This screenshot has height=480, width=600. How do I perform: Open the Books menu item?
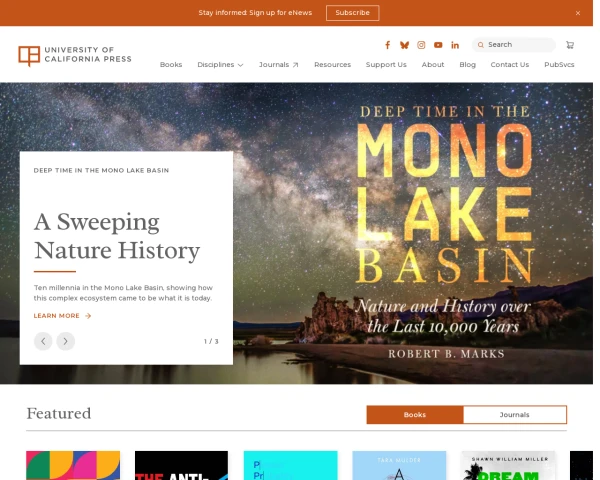[x=171, y=65]
